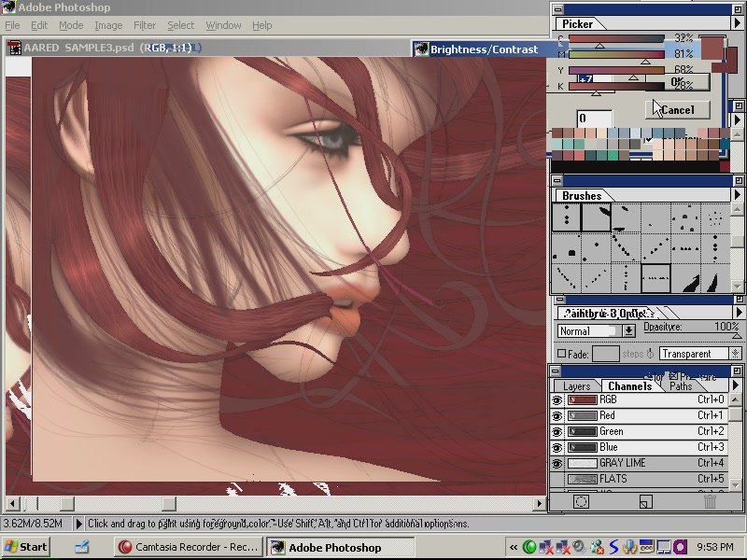Viewport: 747px width, 560px height.
Task: Click the Contrast value field showing 0
Action: [x=594, y=119]
